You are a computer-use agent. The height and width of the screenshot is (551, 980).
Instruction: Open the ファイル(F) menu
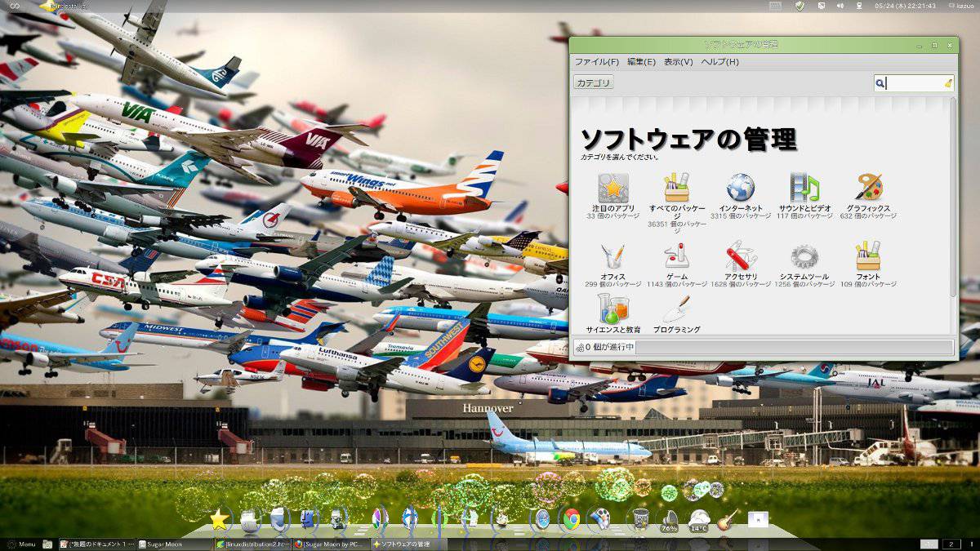597,62
